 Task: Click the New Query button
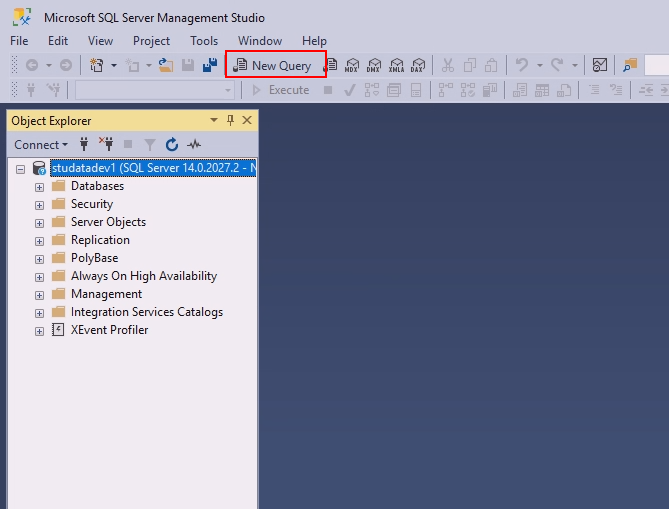272,65
